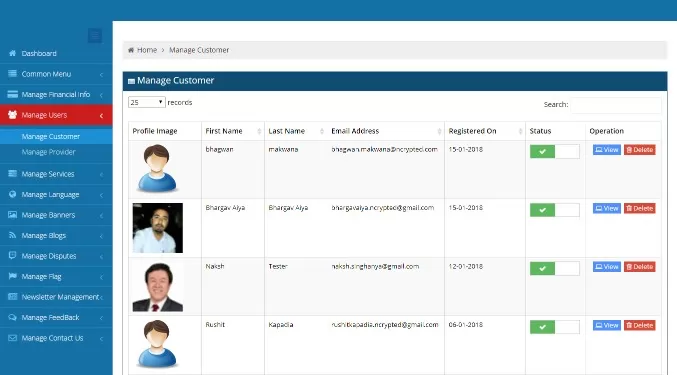Select Newsletter Management menu entry
This screenshot has height=375, width=677.
[x=56, y=297]
